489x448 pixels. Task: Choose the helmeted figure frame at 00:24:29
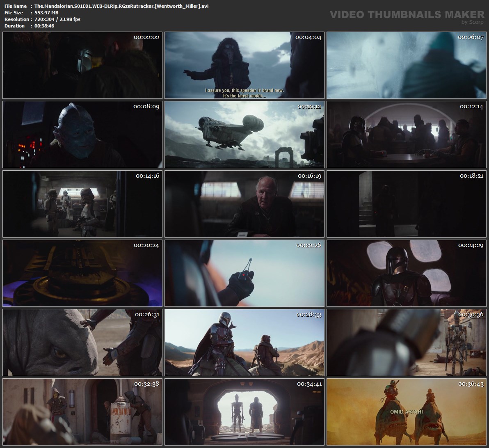tap(407, 273)
